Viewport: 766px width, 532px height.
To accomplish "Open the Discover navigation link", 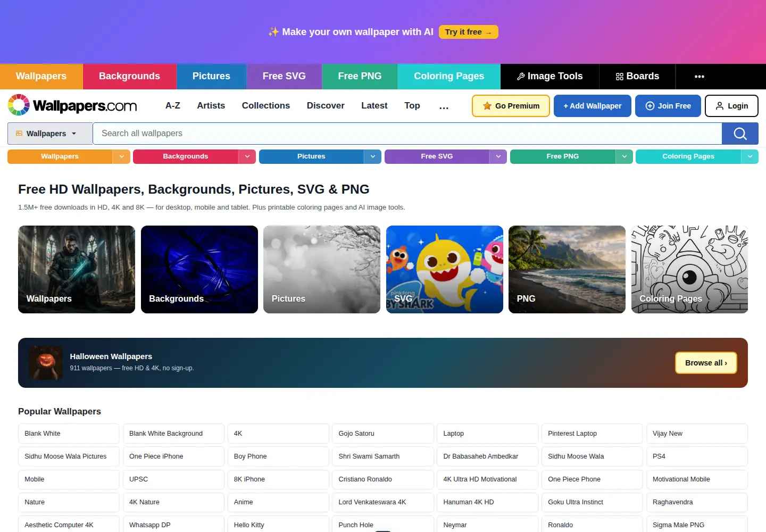I will 326,106.
